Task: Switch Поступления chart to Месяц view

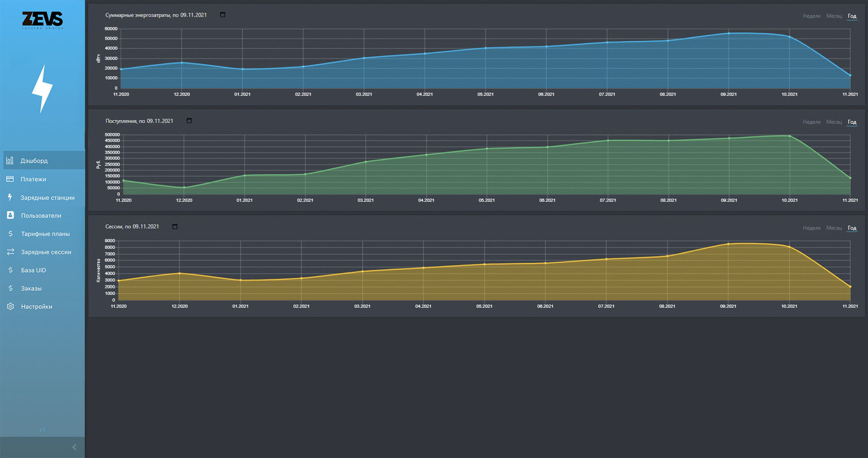Action: 834,122
